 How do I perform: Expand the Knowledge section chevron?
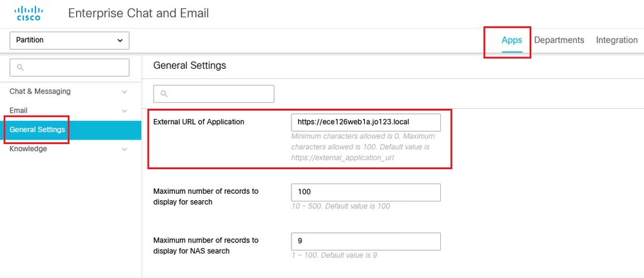tap(124, 149)
